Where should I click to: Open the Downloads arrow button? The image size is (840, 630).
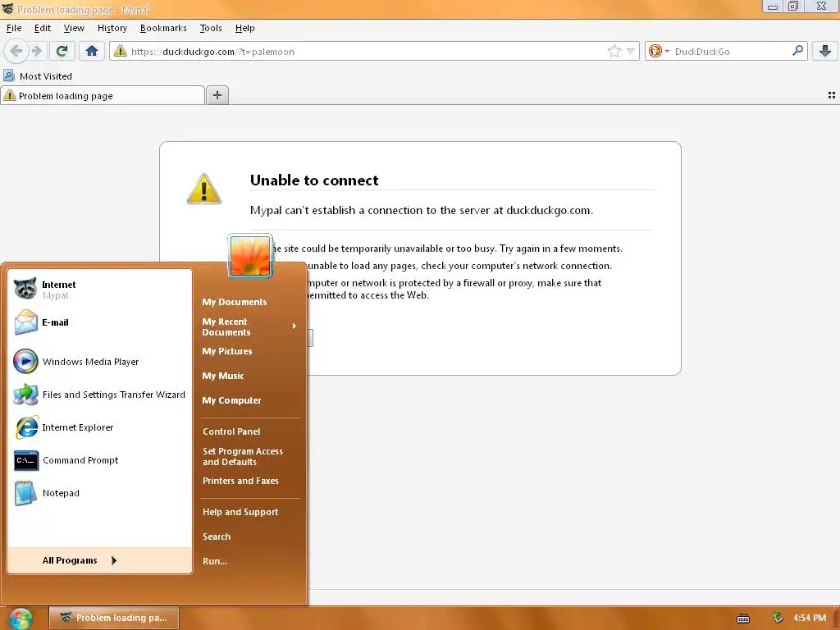tap(825, 51)
